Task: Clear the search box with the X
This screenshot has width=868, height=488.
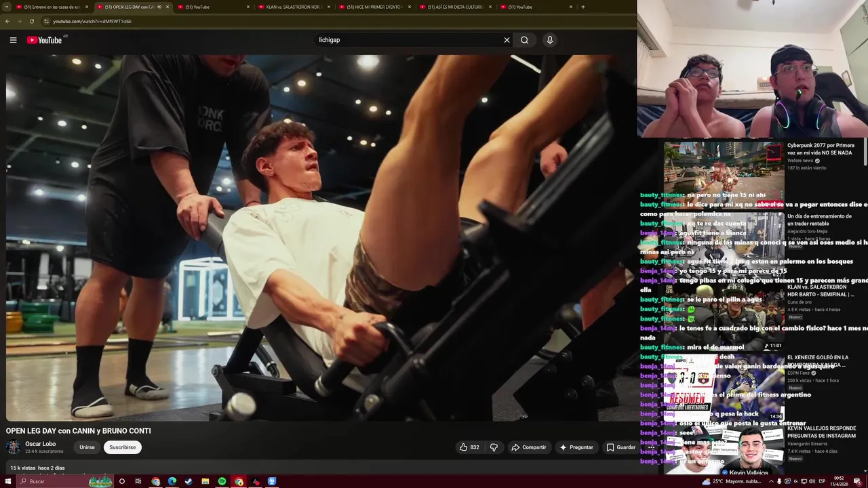Action: [507, 40]
